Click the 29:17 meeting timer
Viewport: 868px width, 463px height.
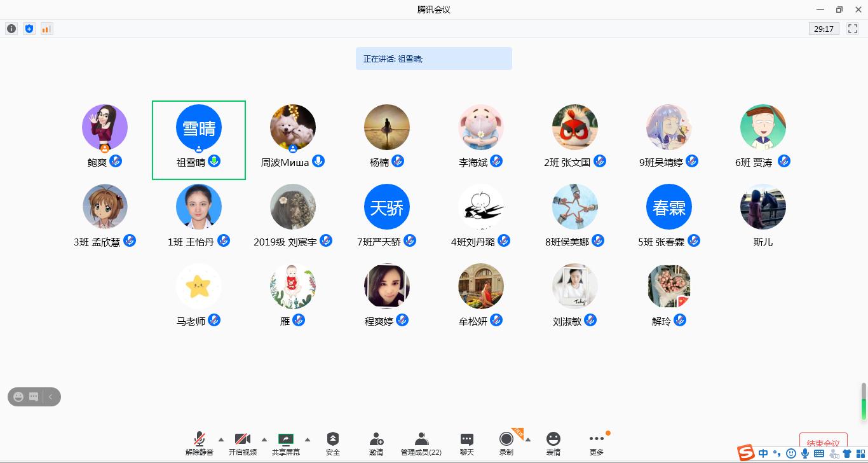coord(824,29)
